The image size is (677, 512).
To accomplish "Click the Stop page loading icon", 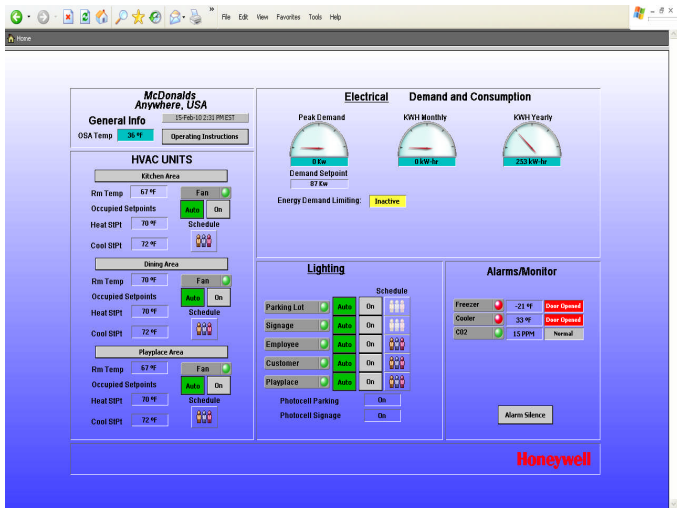I will point(68,17).
